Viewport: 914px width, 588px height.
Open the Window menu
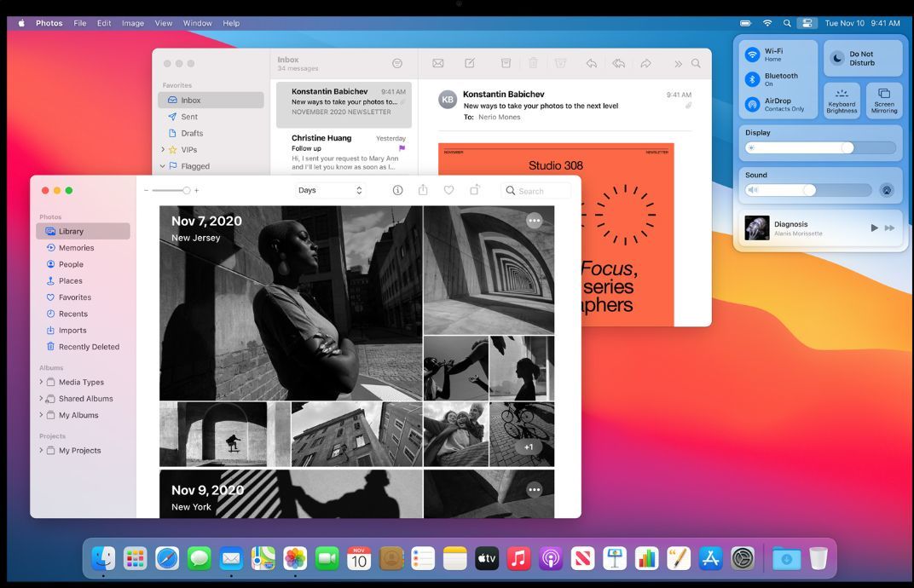197,23
